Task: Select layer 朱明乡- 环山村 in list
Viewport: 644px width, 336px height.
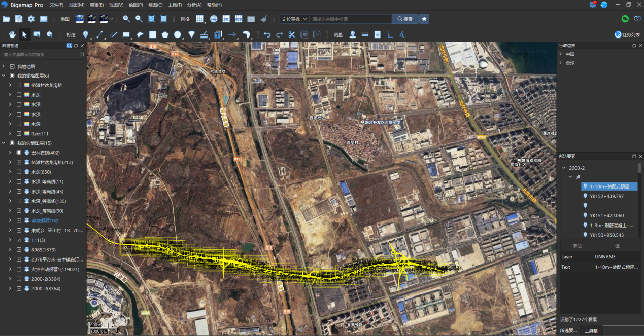Action: click(x=57, y=230)
